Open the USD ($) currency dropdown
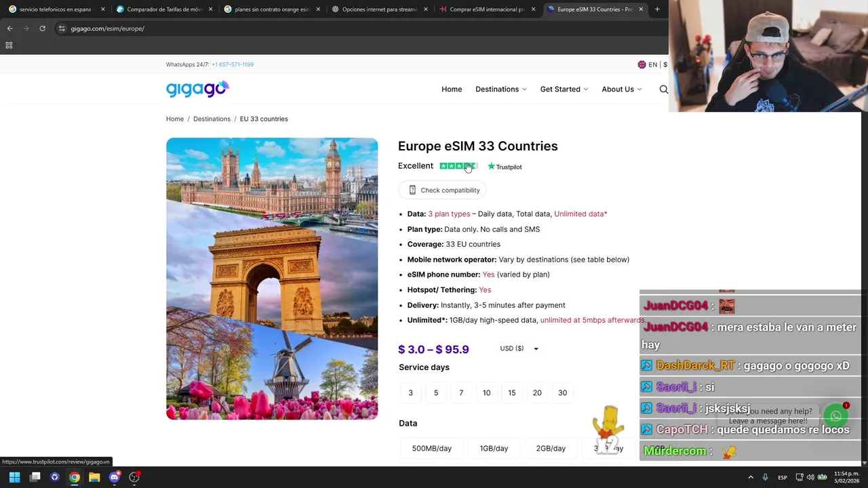 [519, 348]
